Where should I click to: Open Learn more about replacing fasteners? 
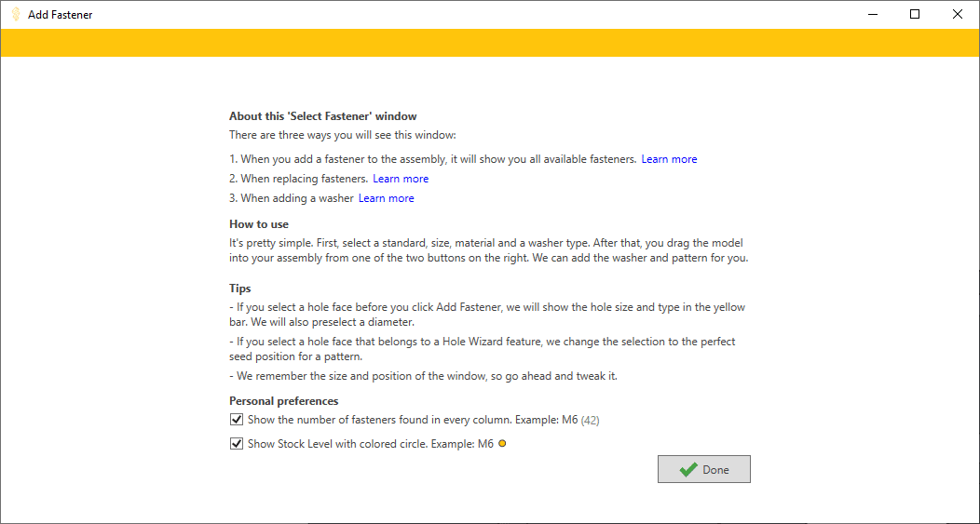click(401, 179)
